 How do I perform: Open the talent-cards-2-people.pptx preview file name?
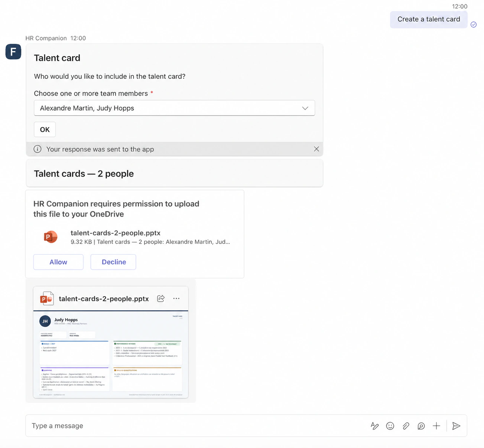tap(104, 299)
